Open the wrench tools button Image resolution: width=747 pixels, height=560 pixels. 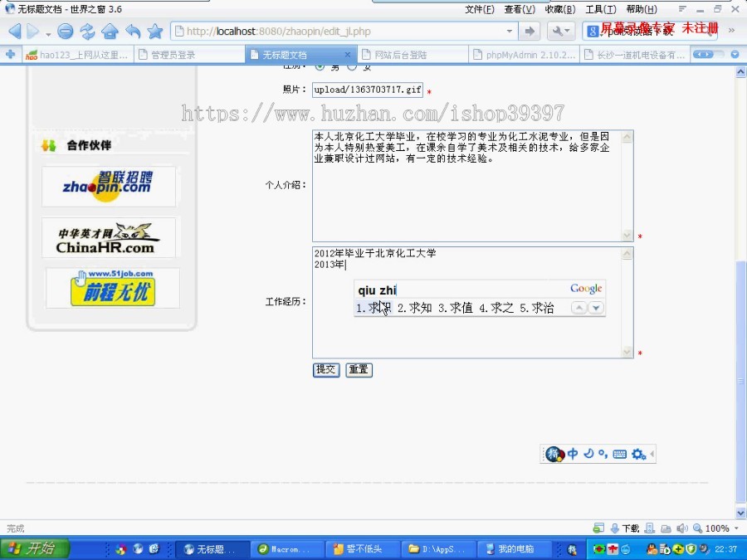(x=561, y=32)
